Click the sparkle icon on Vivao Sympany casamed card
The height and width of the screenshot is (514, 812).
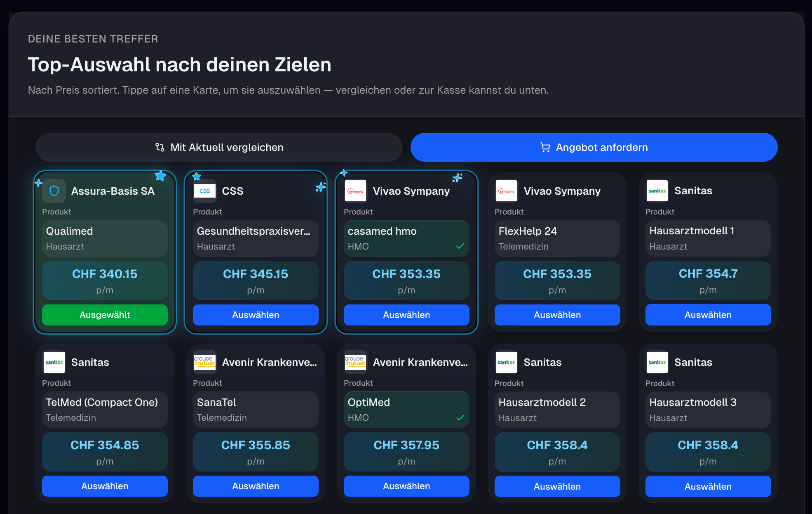point(457,178)
